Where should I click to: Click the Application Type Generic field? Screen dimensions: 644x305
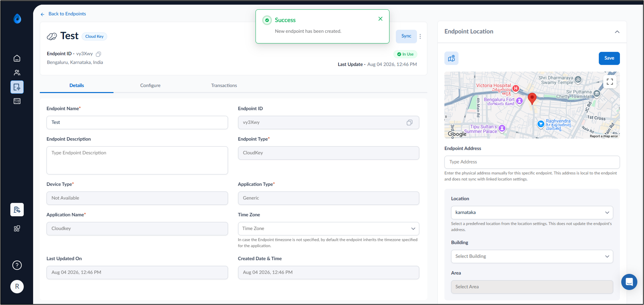(x=328, y=198)
